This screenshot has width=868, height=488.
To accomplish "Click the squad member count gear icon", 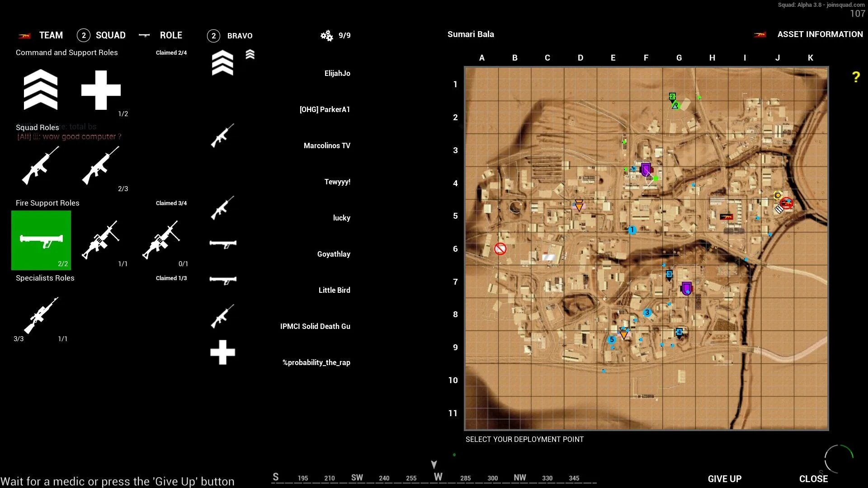I will tap(326, 35).
